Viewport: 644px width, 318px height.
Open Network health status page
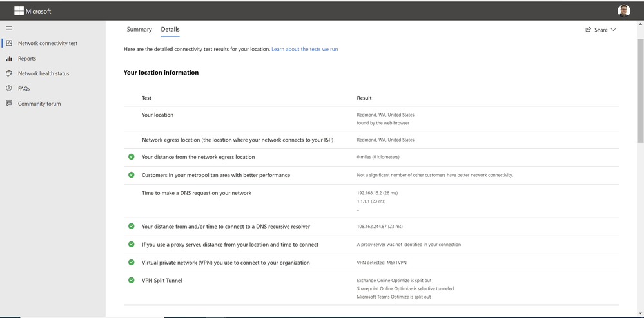(44, 73)
